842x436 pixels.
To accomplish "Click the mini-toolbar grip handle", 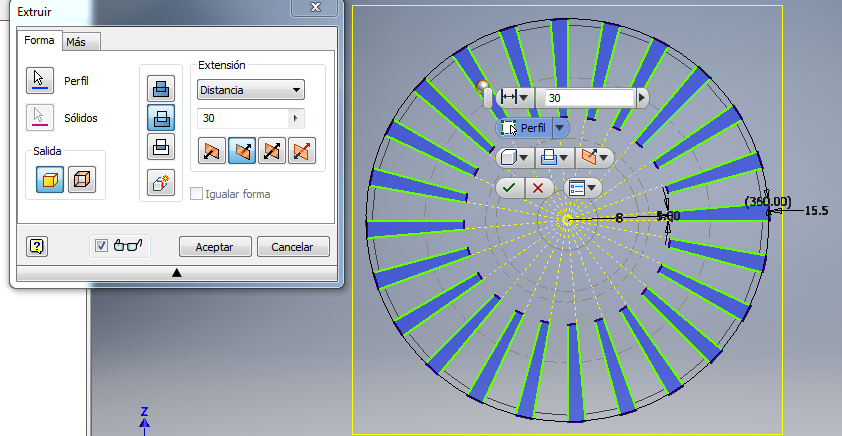I will (487, 99).
